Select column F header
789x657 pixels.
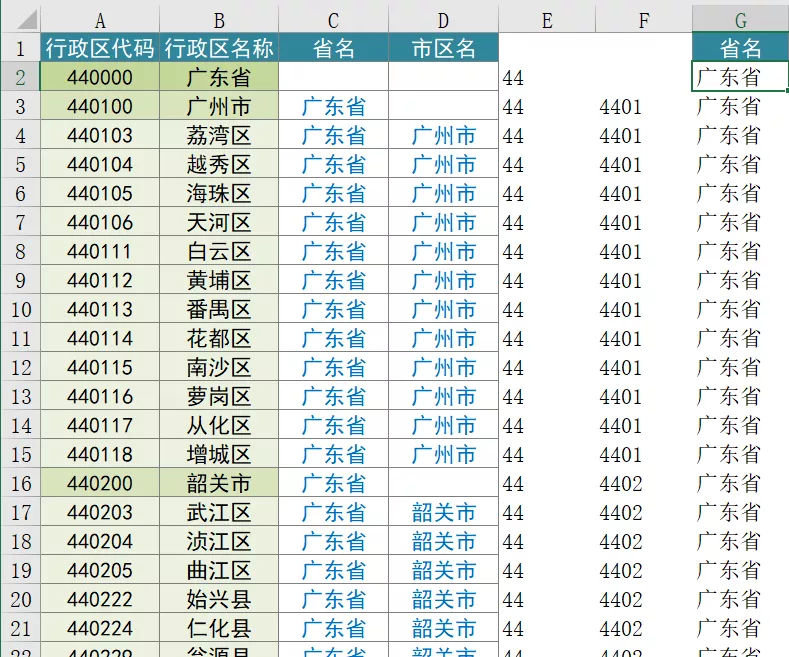[x=644, y=20]
